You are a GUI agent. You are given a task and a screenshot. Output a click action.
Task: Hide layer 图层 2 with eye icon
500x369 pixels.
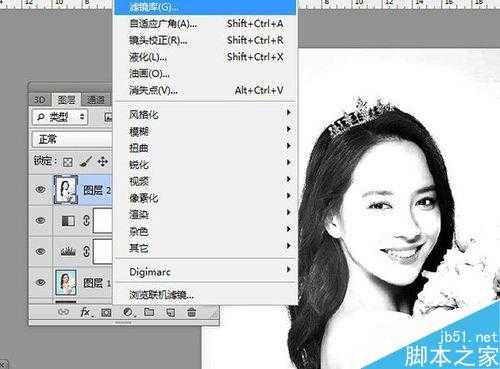tap(41, 190)
